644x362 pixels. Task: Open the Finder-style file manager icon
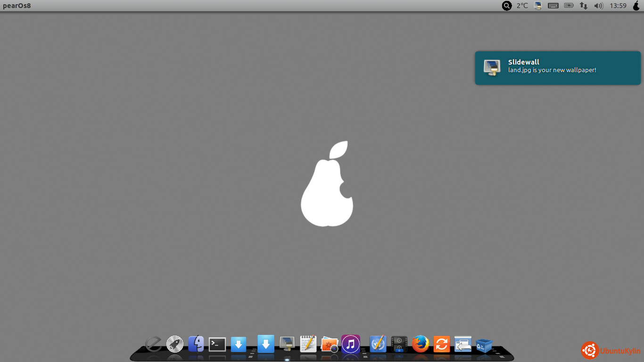[x=196, y=344]
